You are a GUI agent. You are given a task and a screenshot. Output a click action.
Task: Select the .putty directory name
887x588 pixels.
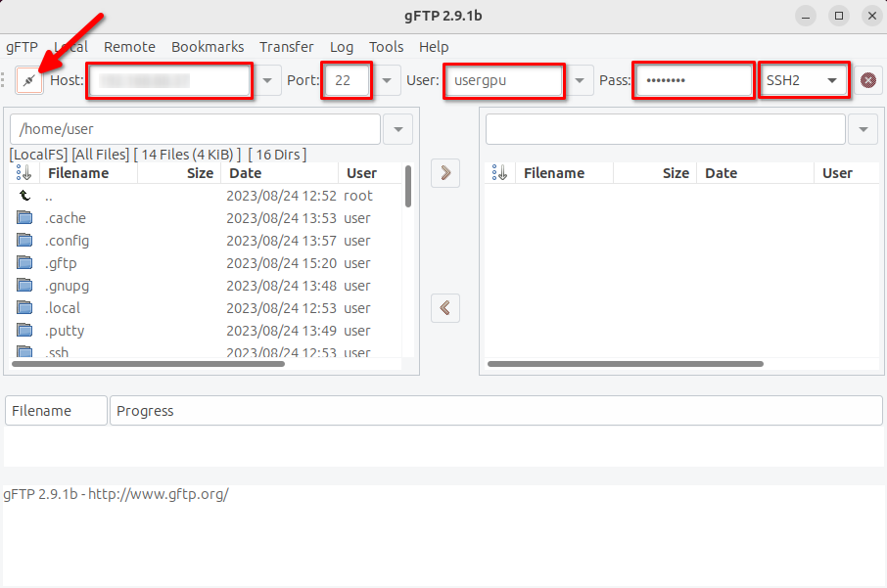tap(65, 331)
